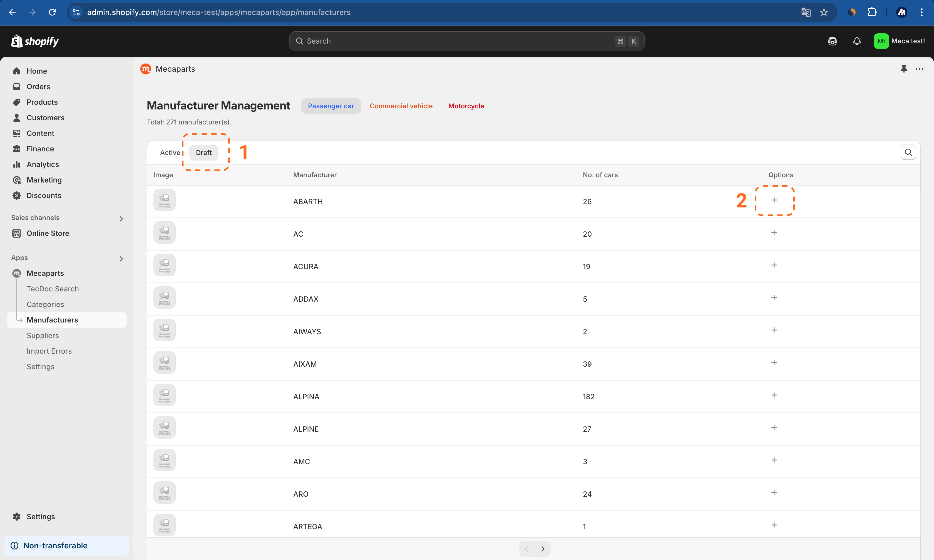Click the Manufacturer column header
This screenshot has width=934, height=560.
314,175
